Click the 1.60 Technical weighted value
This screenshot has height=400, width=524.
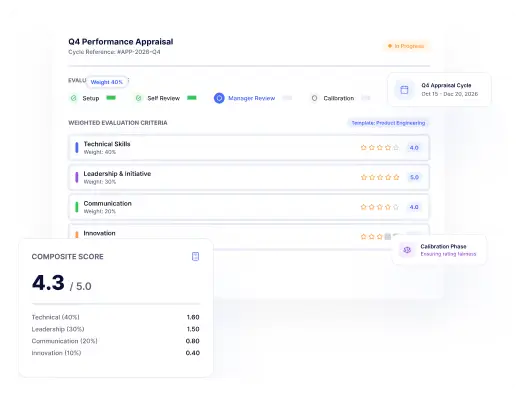193,317
